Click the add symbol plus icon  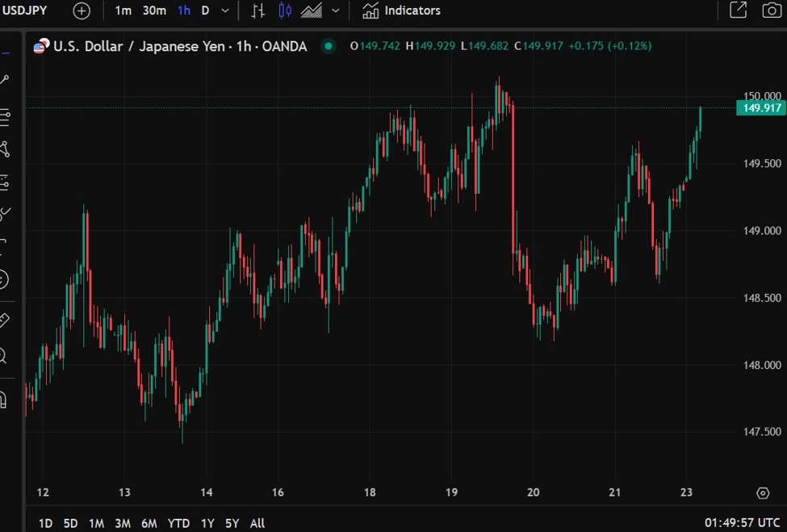82,10
